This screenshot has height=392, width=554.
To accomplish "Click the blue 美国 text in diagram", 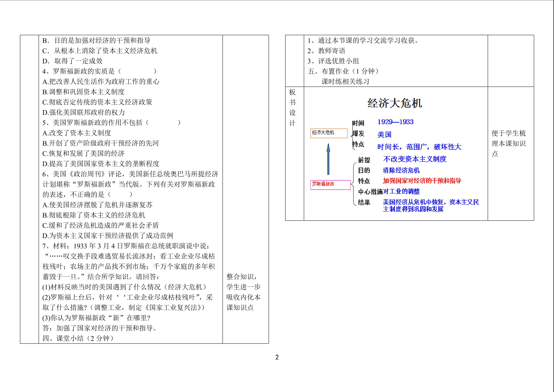I will tap(384, 135).
